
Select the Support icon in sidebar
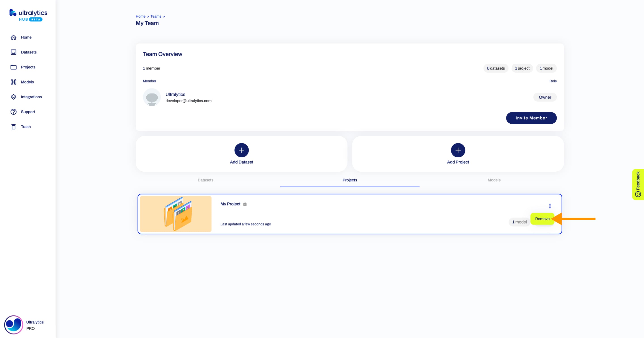(14, 112)
